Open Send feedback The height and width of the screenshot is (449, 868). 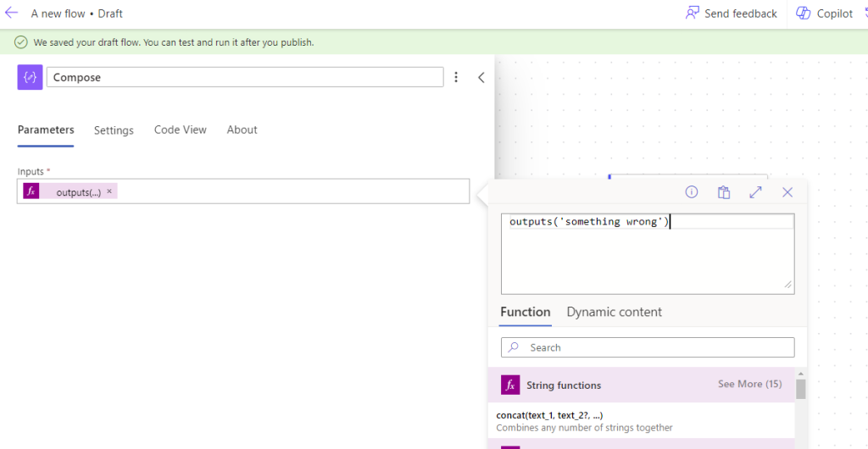(x=731, y=14)
